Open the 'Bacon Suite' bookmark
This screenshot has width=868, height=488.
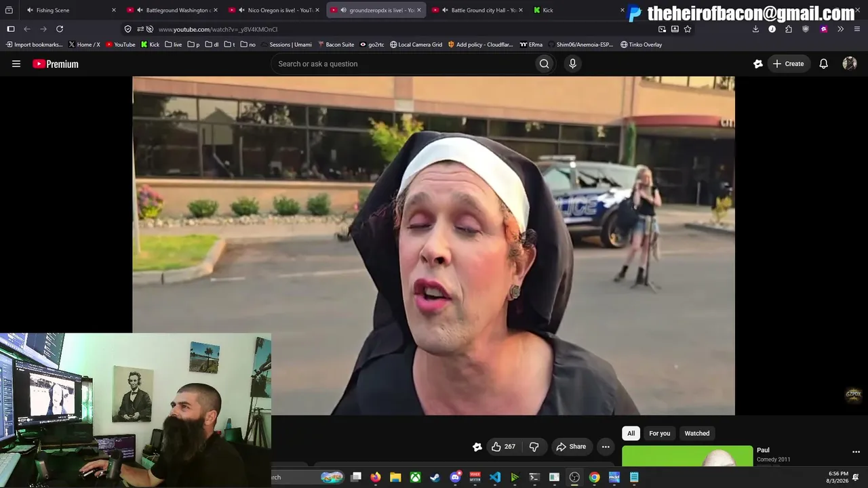336,45
